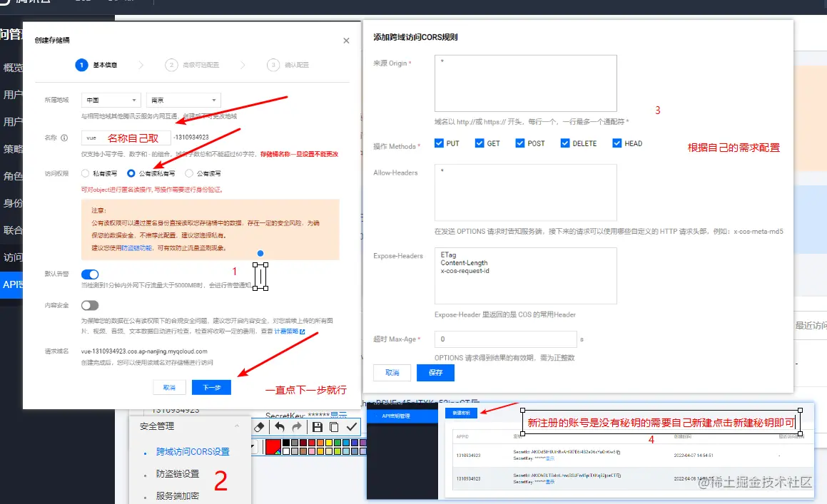Copy SecretId of the 2022-04-08 key row

(619, 475)
